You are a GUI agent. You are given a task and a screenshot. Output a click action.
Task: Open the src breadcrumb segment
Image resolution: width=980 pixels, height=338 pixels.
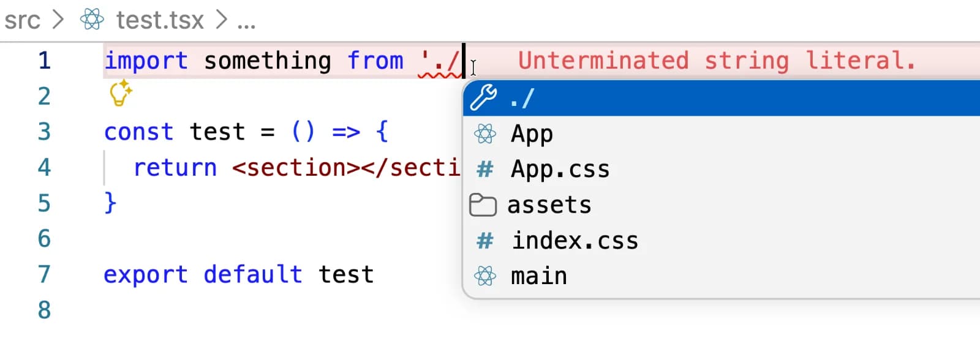pos(22,20)
